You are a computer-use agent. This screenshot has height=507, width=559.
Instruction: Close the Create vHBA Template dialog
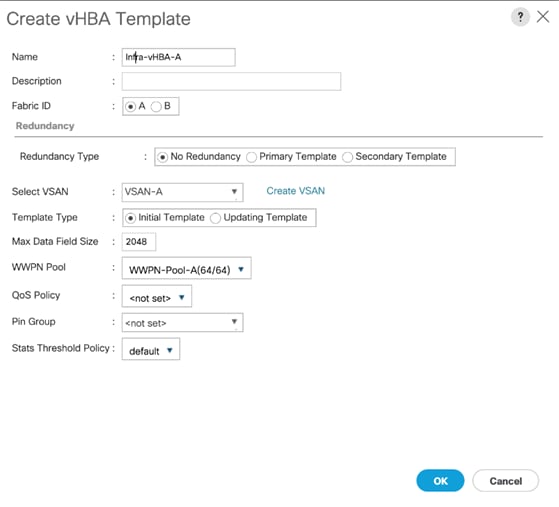543,17
